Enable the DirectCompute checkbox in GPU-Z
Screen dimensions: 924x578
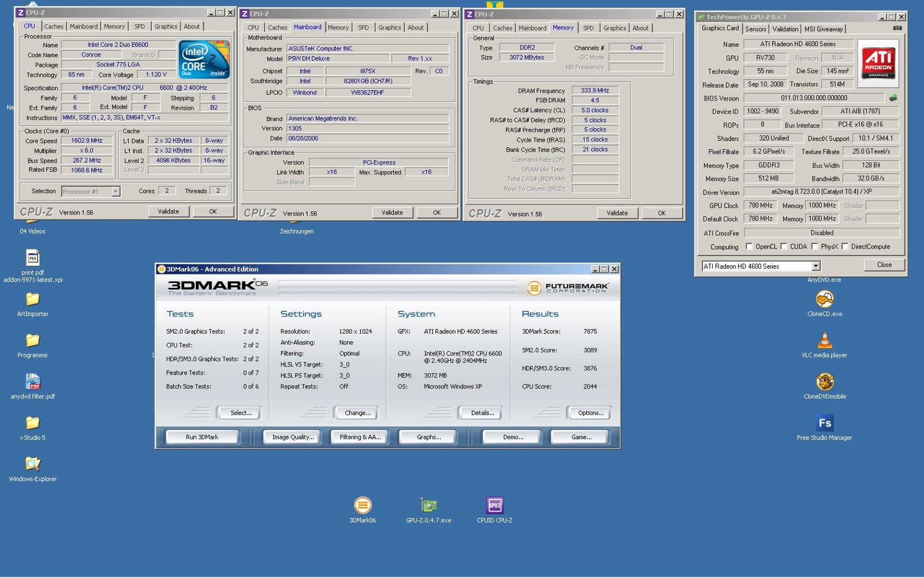[x=845, y=246]
